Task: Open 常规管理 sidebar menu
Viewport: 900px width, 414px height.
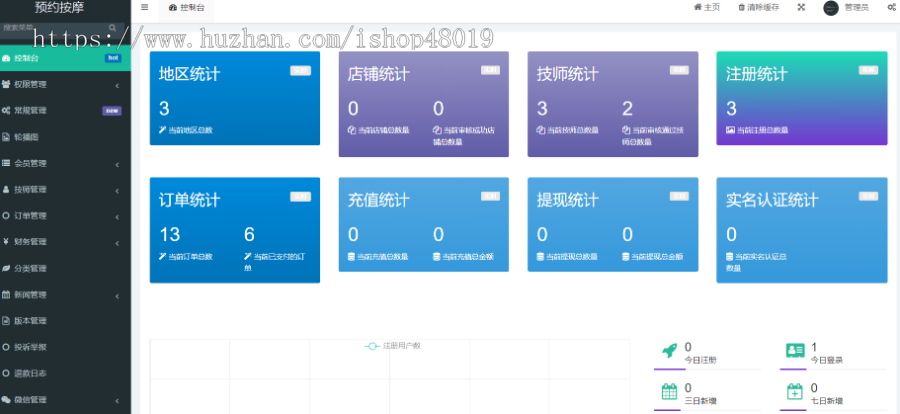Action: (x=65, y=111)
